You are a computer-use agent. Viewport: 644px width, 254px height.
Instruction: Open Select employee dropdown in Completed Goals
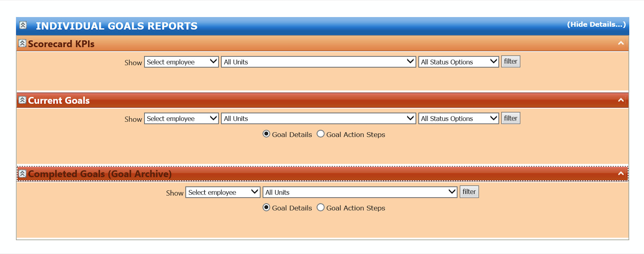click(x=222, y=192)
